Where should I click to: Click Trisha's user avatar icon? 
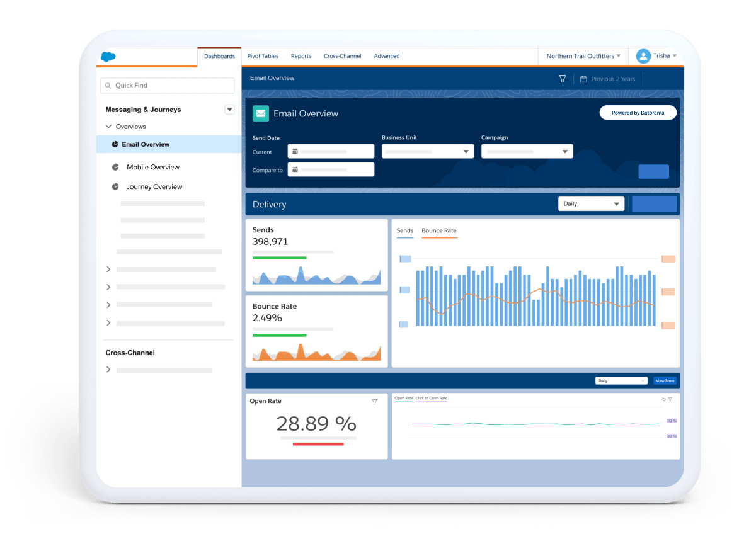click(x=643, y=56)
